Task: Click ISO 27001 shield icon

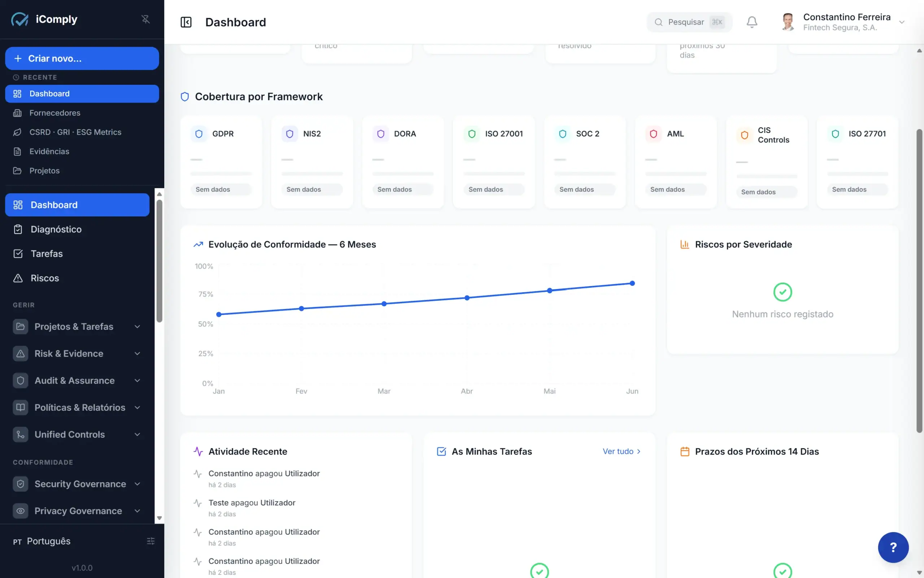Action: [x=472, y=134]
